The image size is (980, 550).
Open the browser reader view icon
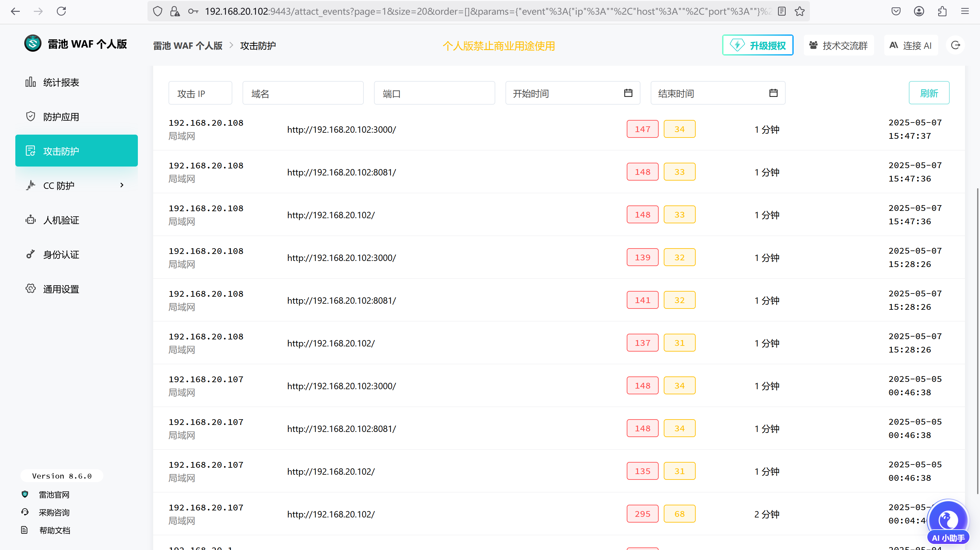tap(782, 11)
